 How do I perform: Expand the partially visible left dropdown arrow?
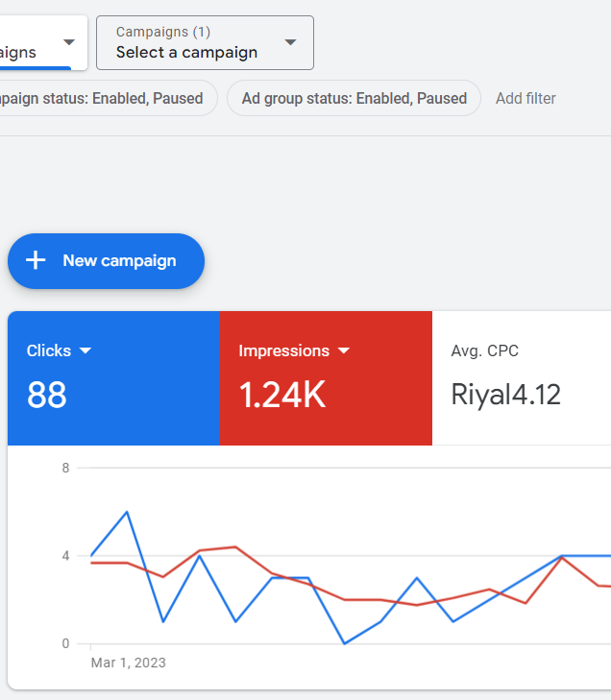coord(69,42)
